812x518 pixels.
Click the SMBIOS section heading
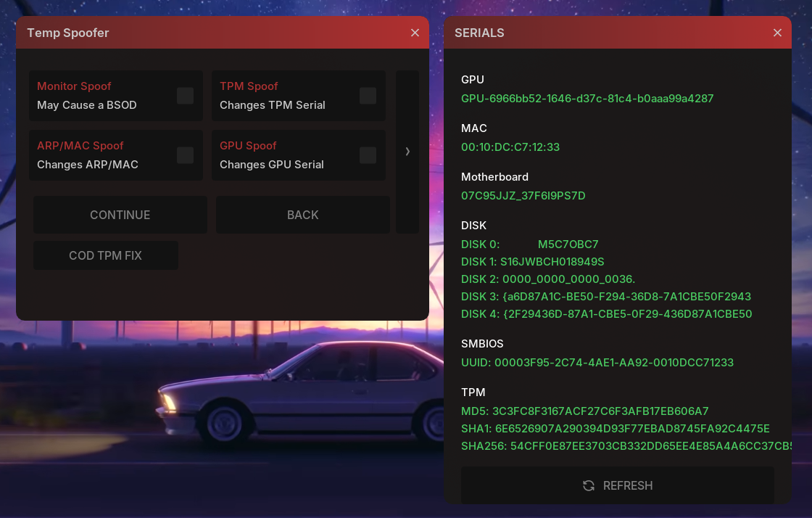pyautogui.click(x=482, y=344)
